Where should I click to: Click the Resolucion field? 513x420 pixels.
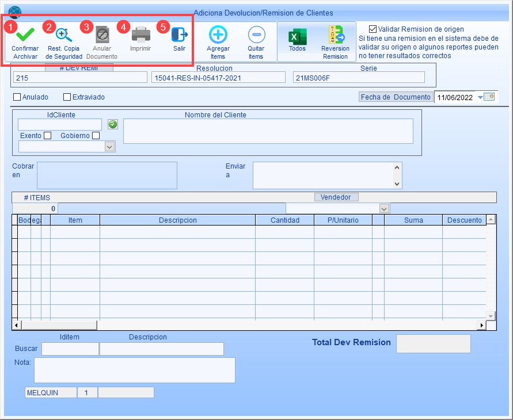click(218, 78)
